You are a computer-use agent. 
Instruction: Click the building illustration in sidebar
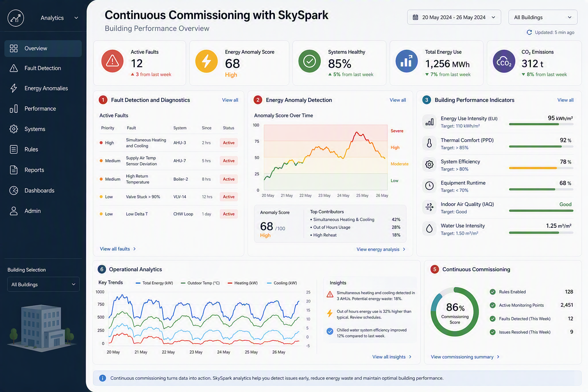pos(41,328)
